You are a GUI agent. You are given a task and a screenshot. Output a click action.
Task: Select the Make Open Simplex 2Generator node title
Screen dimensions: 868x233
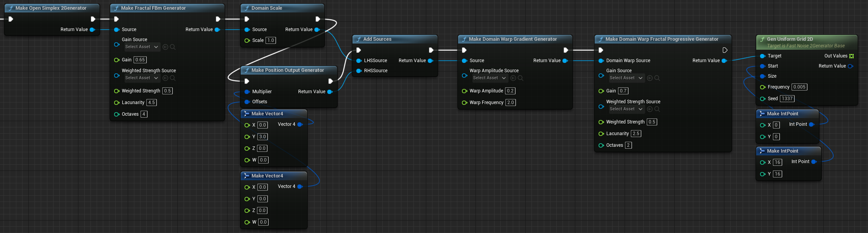coord(51,8)
